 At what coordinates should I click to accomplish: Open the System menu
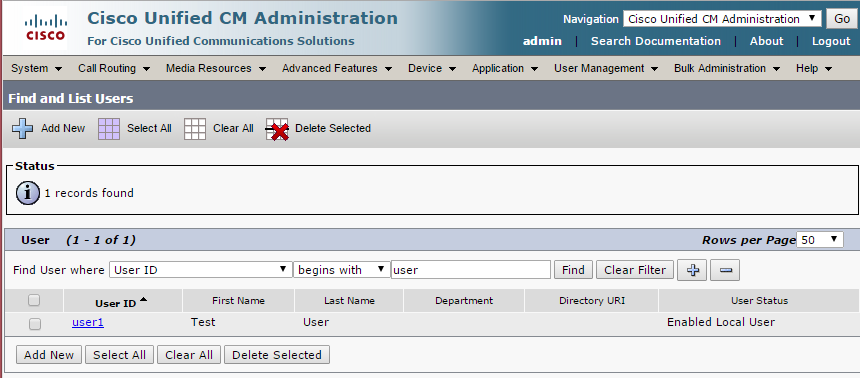pyautogui.click(x=36, y=69)
